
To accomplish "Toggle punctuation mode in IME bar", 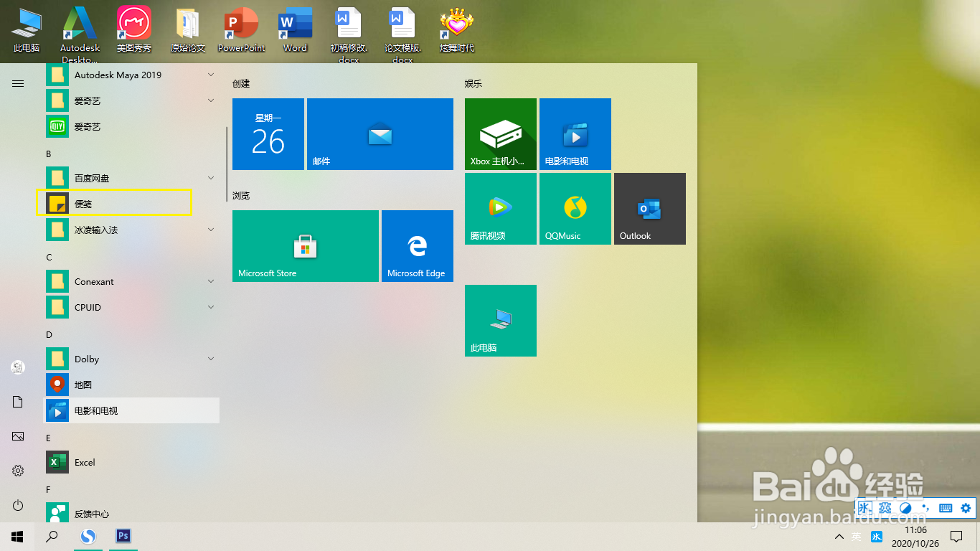I will point(925,508).
